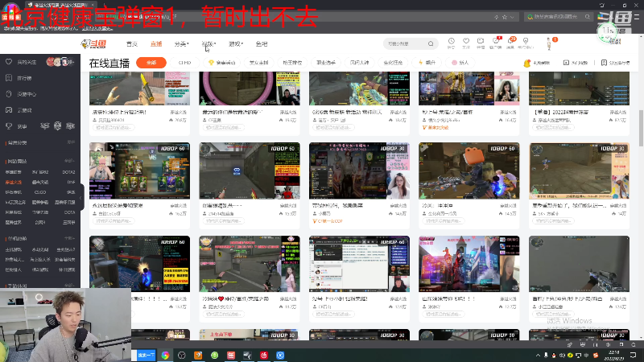This screenshot has height=362, width=644.
Task: Open the 首页 home tab
Action: [x=132, y=44]
